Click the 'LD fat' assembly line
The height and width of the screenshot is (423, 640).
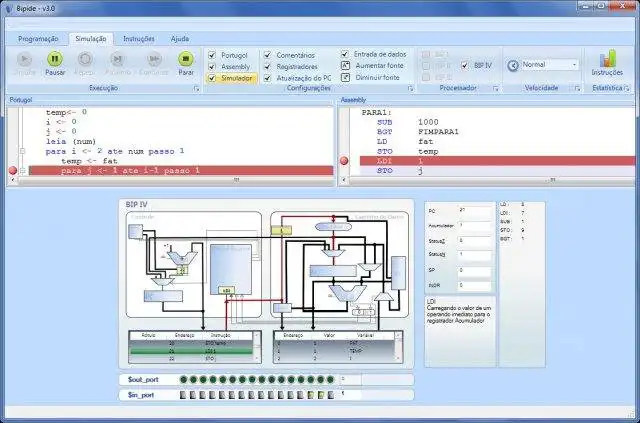click(x=405, y=142)
